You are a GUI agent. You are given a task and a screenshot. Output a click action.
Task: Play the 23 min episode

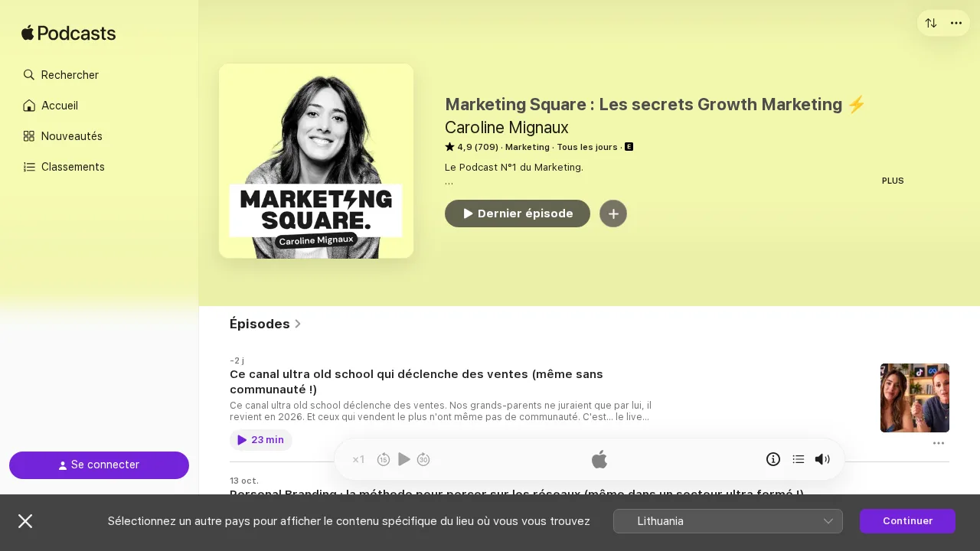click(x=261, y=440)
